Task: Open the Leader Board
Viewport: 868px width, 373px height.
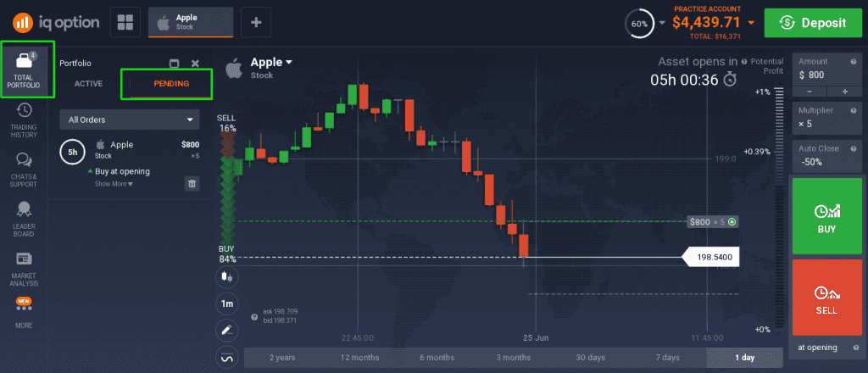Action: tap(24, 219)
